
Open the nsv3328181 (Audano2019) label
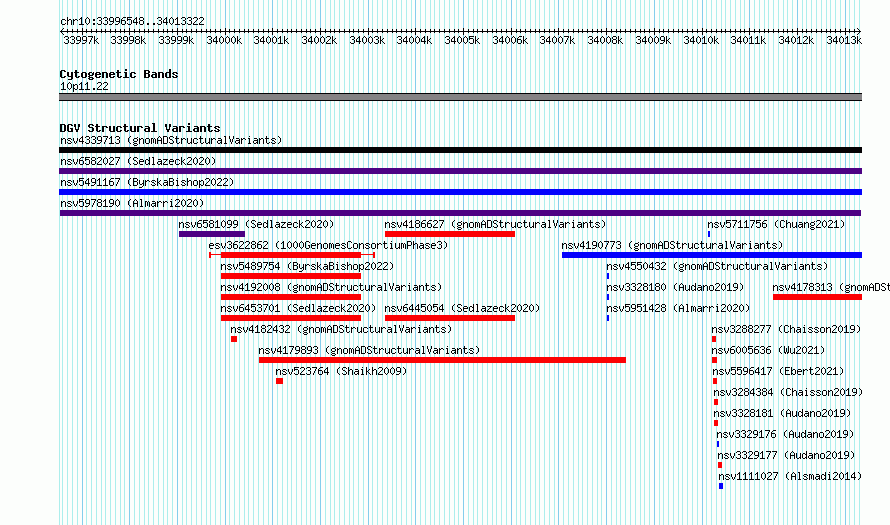[782, 413]
